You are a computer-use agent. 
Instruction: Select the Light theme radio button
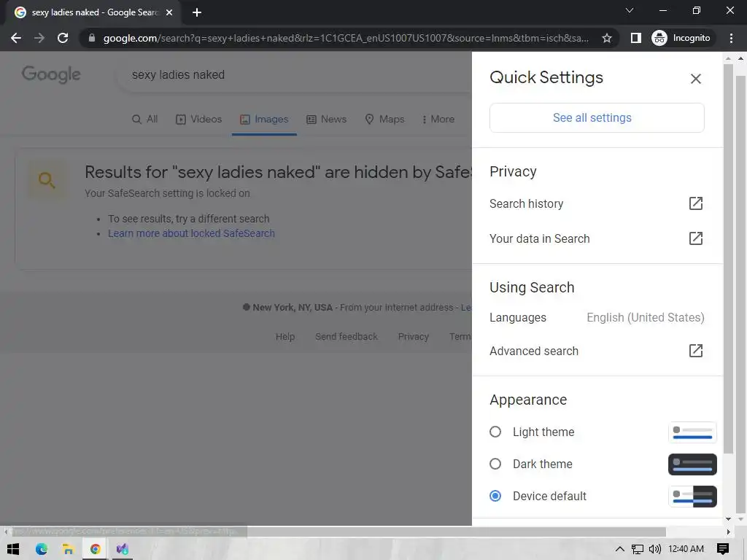point(495,432)
